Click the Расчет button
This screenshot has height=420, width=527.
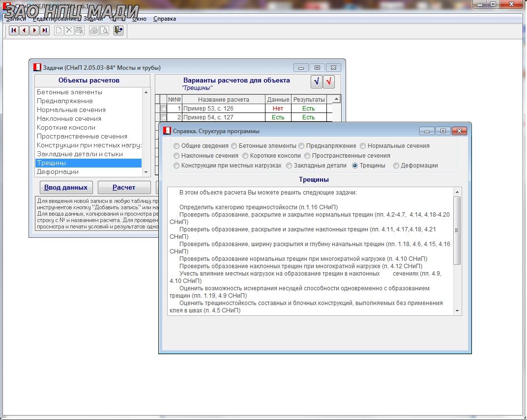coord(124,187)
